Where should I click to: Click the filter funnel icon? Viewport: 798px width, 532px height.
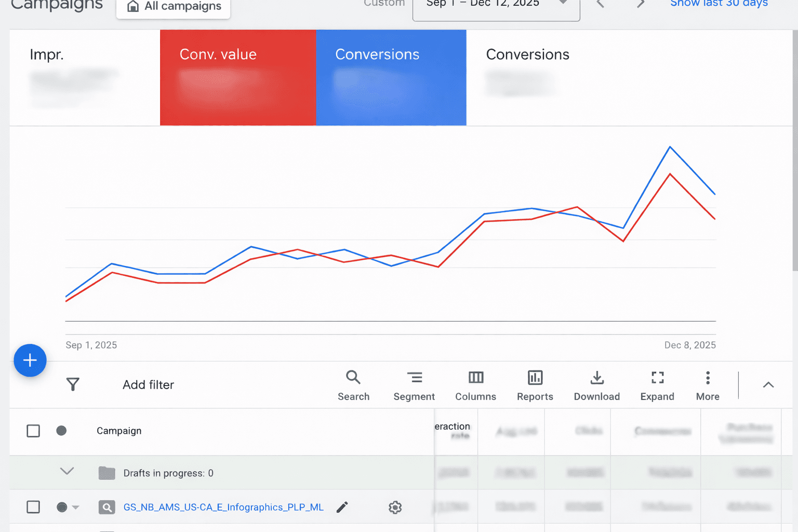(x=73, y=384)
